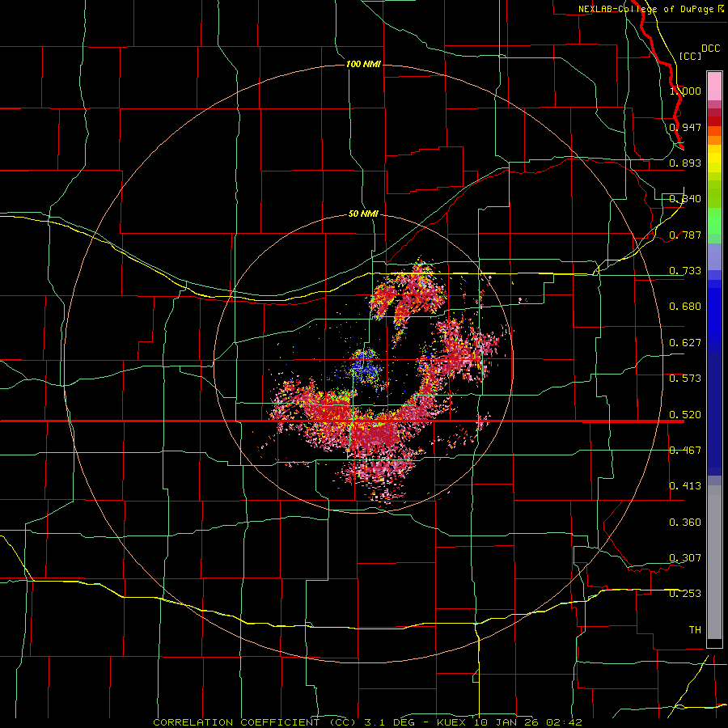
Task: Select the 0.947 legend value
Action: coord(685,127)
